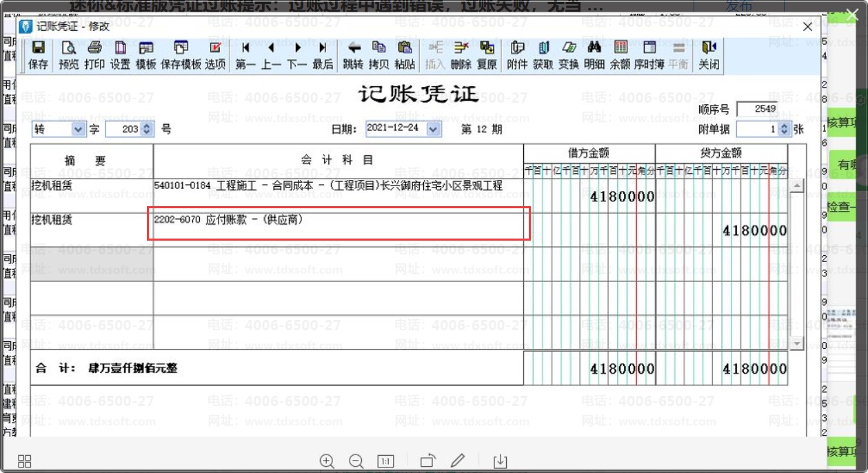Download the image from viewer toolbar

pyautogui.click(x=501, y=461)
